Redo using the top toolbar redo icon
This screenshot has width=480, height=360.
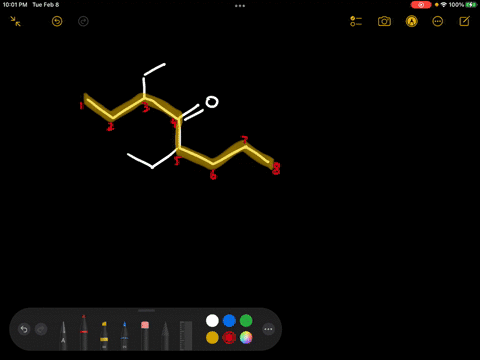pos(83,22)
